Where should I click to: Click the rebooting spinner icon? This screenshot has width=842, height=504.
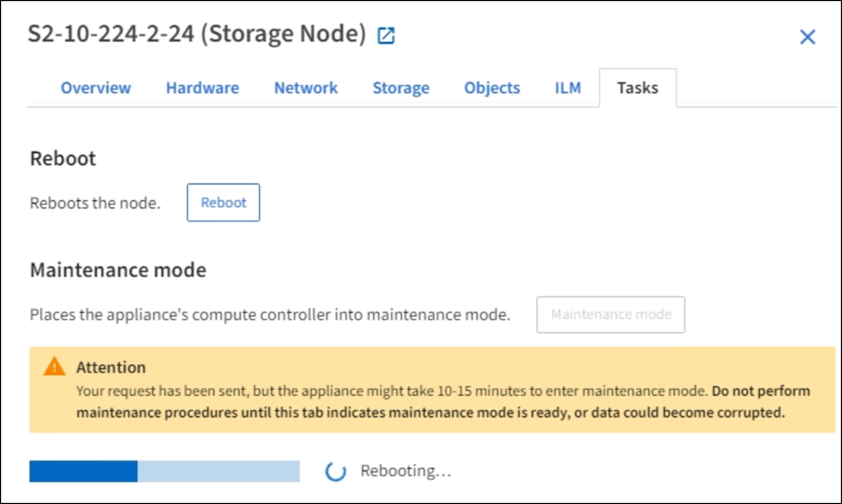(336, 471)
